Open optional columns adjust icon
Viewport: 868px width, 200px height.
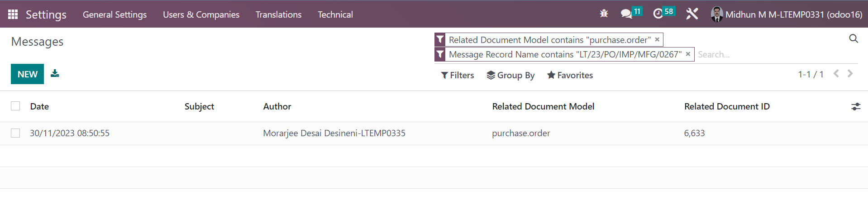(x=855, y=107)
